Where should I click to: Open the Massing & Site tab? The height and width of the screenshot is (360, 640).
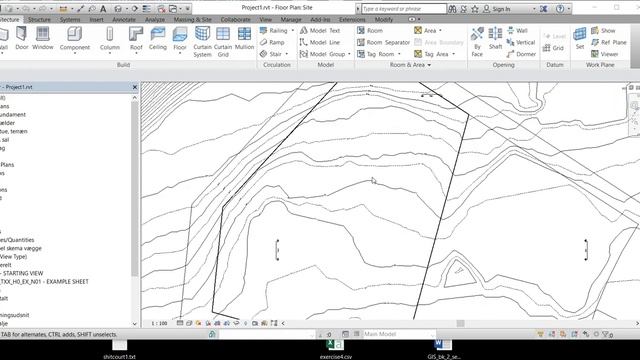coord(193,20)
